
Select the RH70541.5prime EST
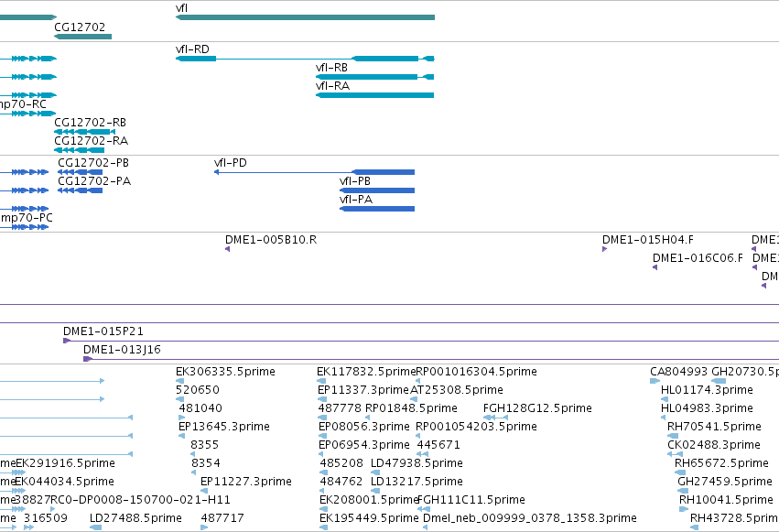point(673,436)
